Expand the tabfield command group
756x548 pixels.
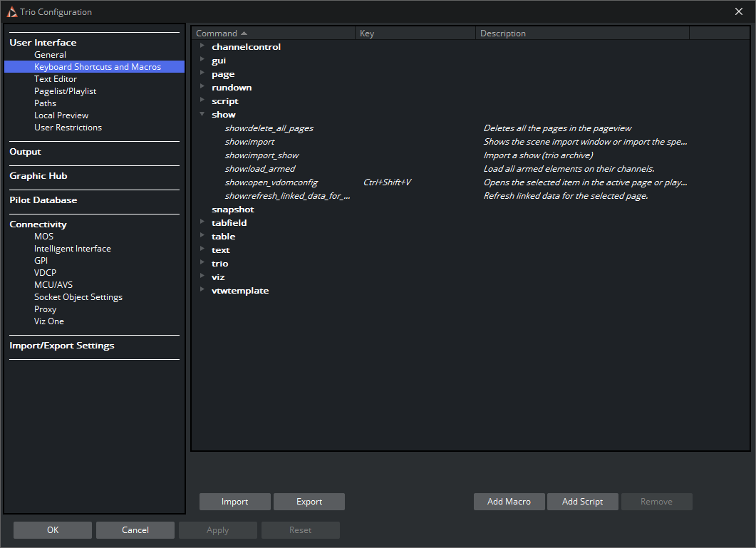point(202,222)
